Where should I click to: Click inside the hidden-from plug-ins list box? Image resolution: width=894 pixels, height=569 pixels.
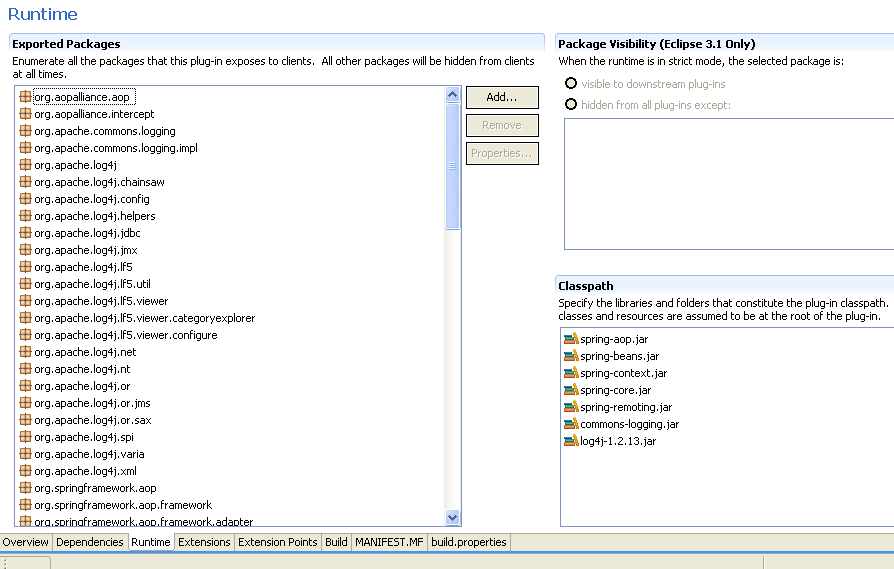coord(729,184)
